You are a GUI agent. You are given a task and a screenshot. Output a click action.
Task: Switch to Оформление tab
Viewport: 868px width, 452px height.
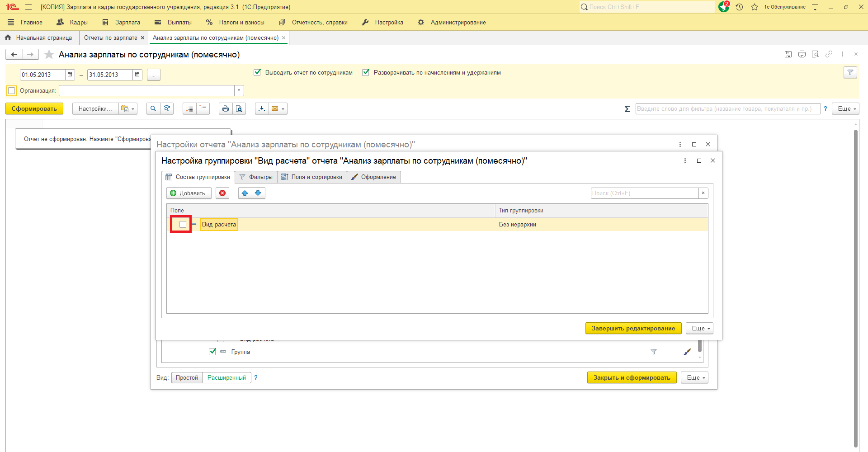click(x=374, y=177)
